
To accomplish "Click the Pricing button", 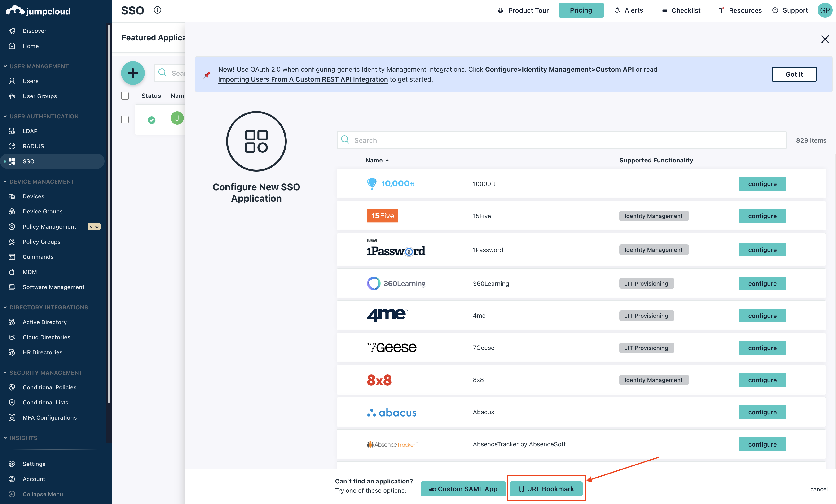I will click(581, 10).
